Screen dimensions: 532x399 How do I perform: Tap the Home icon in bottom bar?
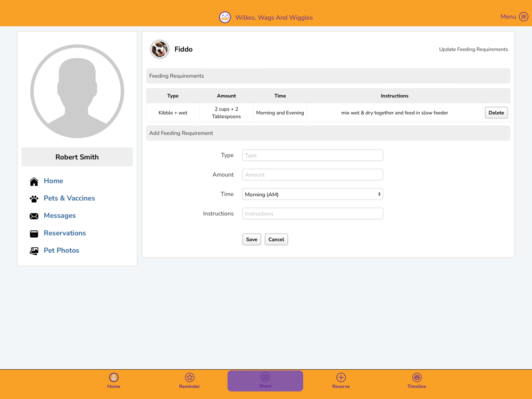point(114,377)
